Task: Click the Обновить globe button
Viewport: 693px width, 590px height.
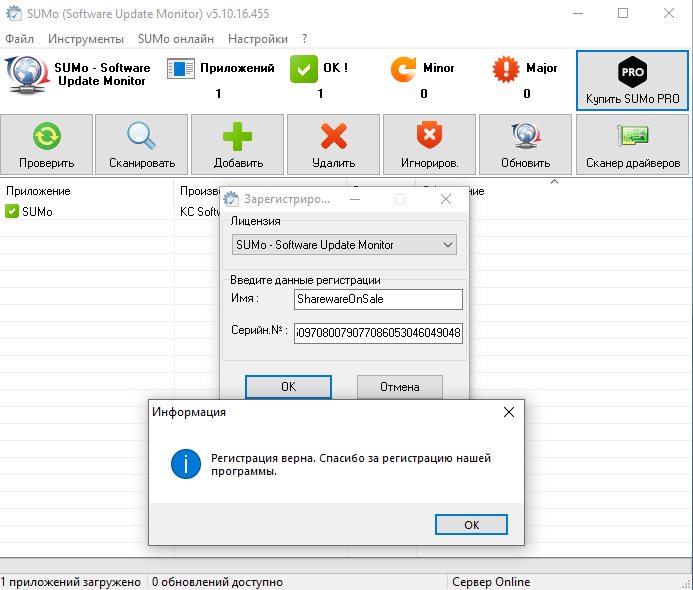Action: (x=525, y=145)
